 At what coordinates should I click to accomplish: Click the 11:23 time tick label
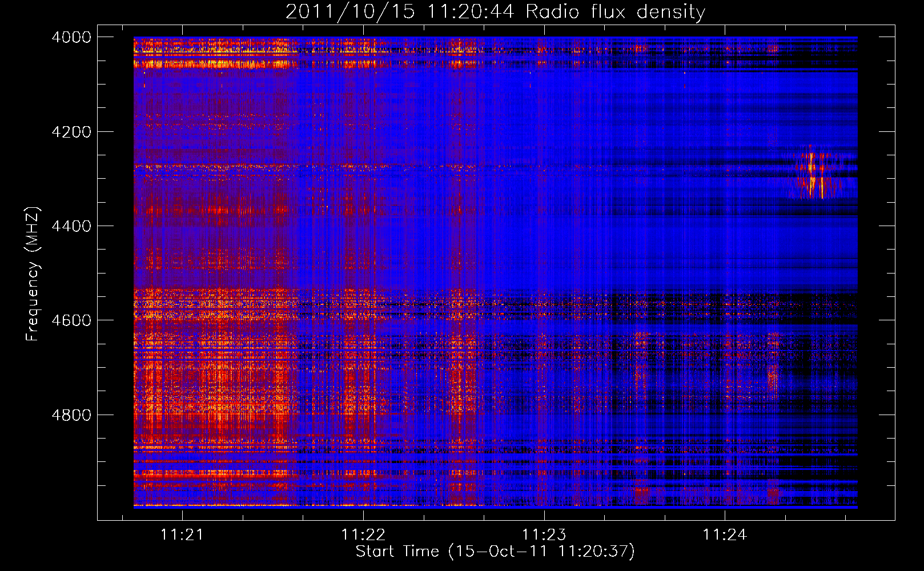click(544, 534)
